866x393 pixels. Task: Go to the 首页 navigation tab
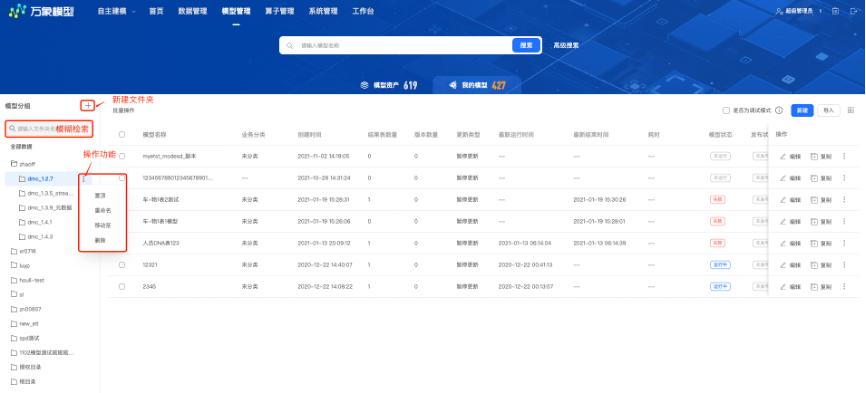(156, 11)
